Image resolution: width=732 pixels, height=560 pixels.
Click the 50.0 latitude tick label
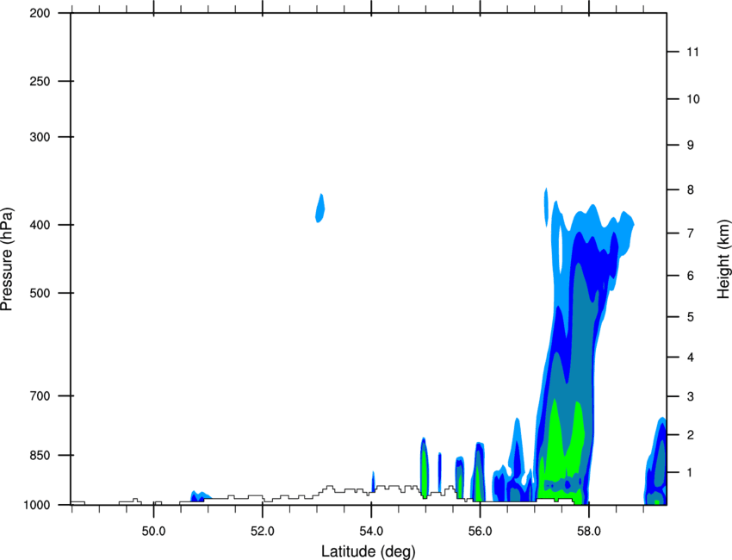(153, 531)
